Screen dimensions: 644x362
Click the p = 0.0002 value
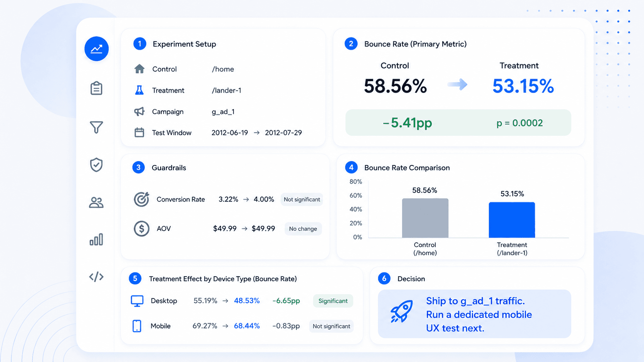(x=520, y=123)
